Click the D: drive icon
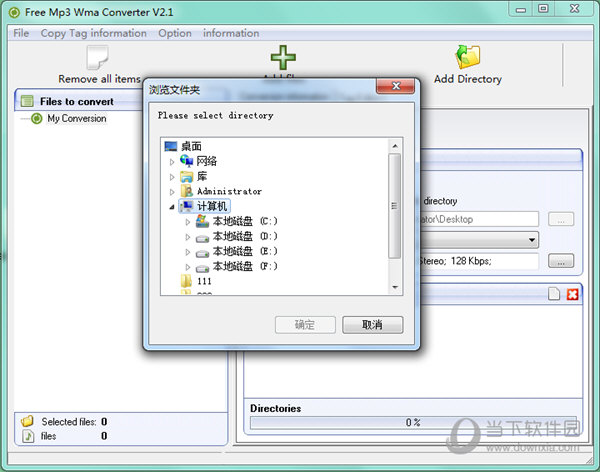Image resolution: width=600 pixels, height=472 pixels. (x=202, y=238)
